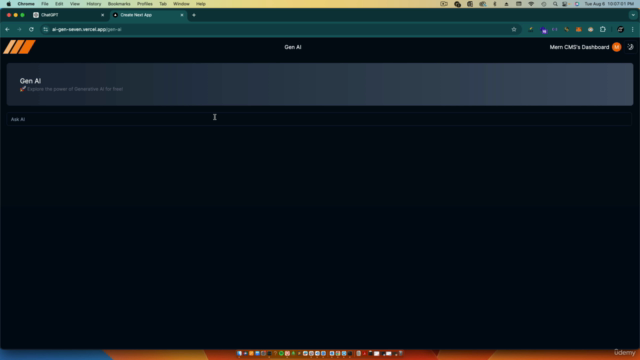Open Bluetooth status in menu bar

(x=495, y=4)
